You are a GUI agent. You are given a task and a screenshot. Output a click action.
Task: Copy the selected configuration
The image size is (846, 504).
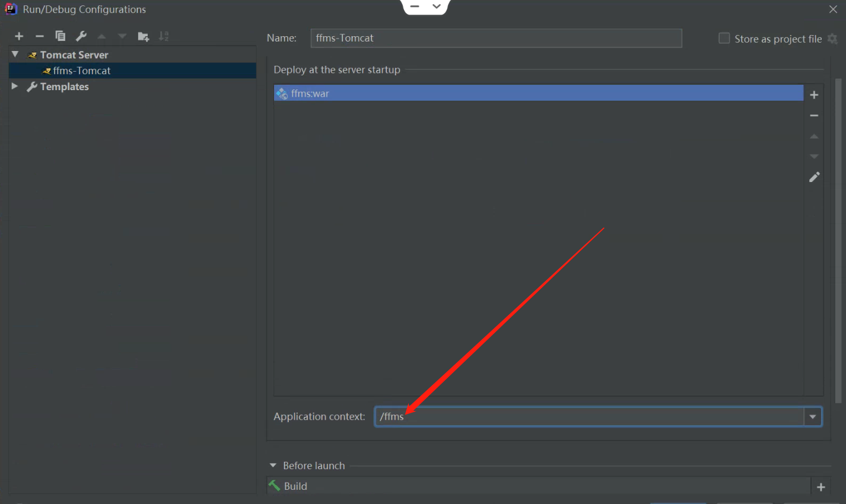(x=60, y=36)
